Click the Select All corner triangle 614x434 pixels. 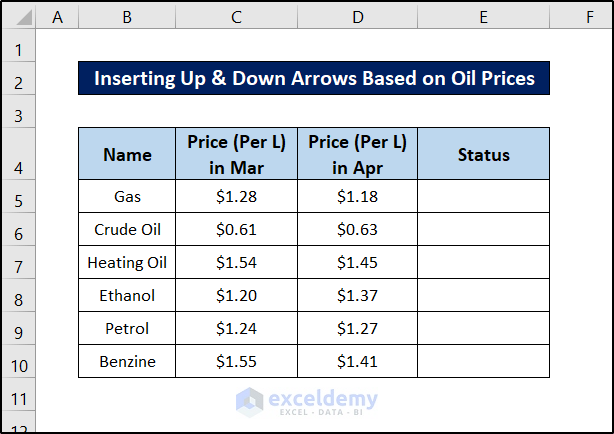coord(20,17)
